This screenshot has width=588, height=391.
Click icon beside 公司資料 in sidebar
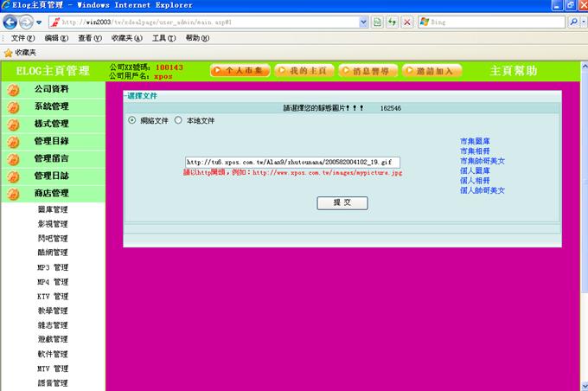click(x=13, y=90)
